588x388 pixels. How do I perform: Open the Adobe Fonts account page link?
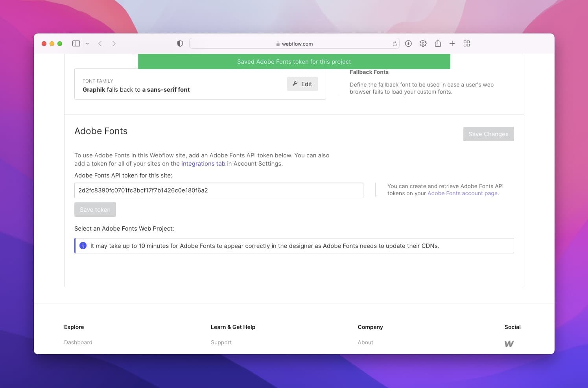coord(463,193)
